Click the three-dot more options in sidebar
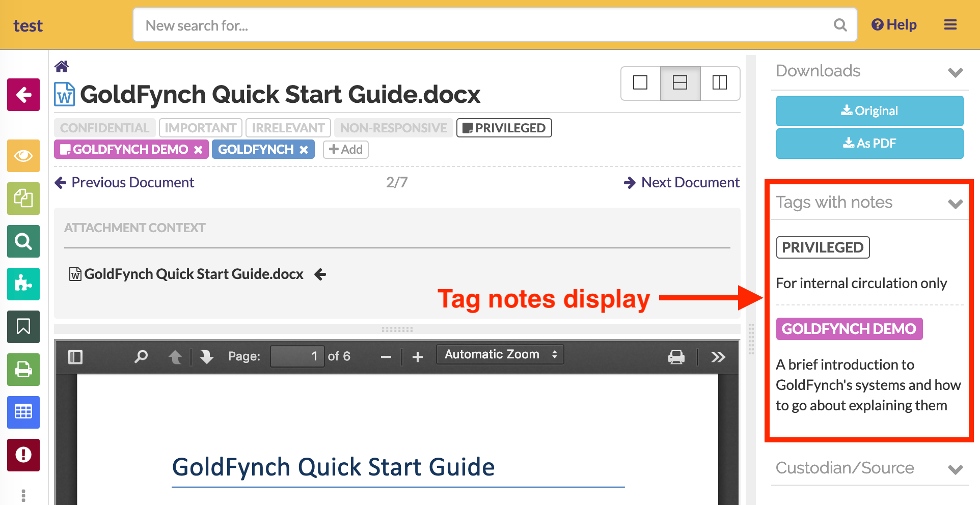This screenshot has height=505, width=980. click(23, 495)
